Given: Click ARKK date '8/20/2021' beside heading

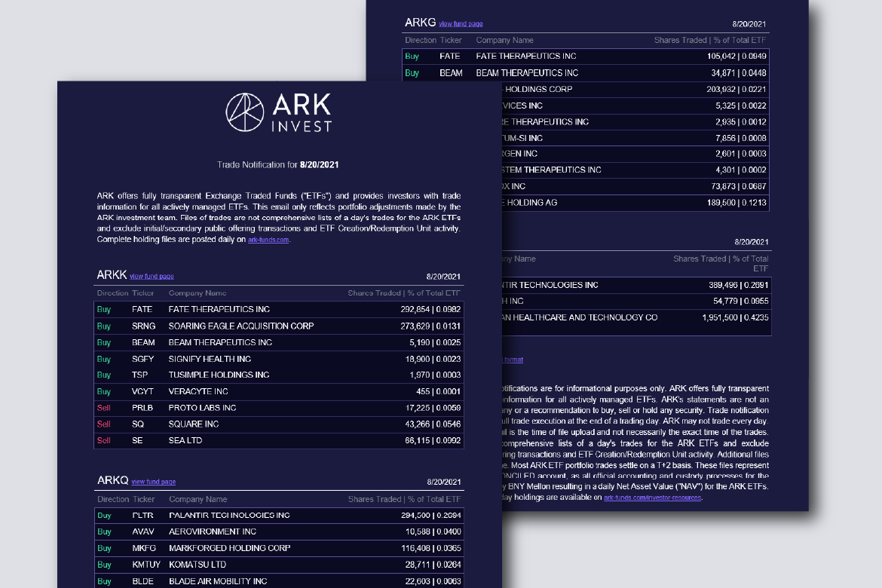Looking at the screenshot, I should tap(443, 276).
